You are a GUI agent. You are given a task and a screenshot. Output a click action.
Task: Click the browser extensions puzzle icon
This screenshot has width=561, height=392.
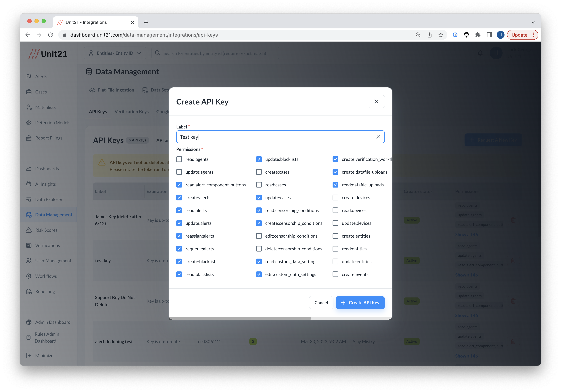coord(478,35)
